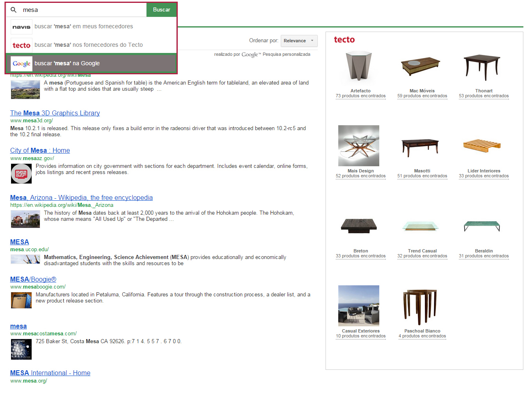This screenshot has height=399, width=532.
Task: Click the mesacostamesa.com result thumbnail
Action: coord(21,349)
